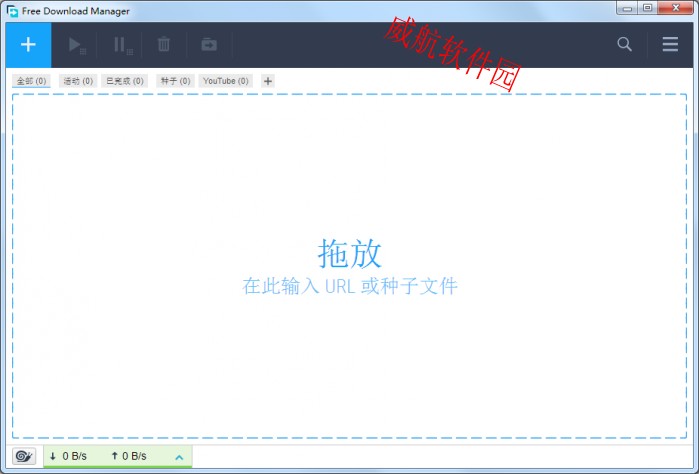Click the download speed 0 B/s indicator
699x474 pixels.
point(68,456)
